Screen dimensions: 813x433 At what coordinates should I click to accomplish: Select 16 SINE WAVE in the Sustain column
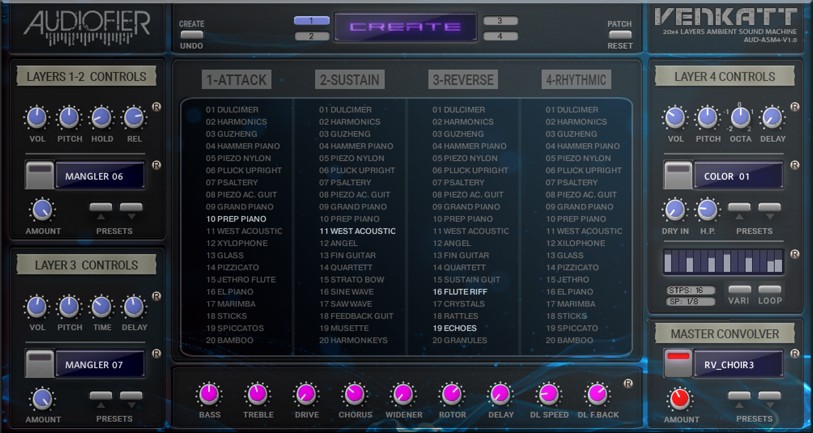click(x=346, y=291)
